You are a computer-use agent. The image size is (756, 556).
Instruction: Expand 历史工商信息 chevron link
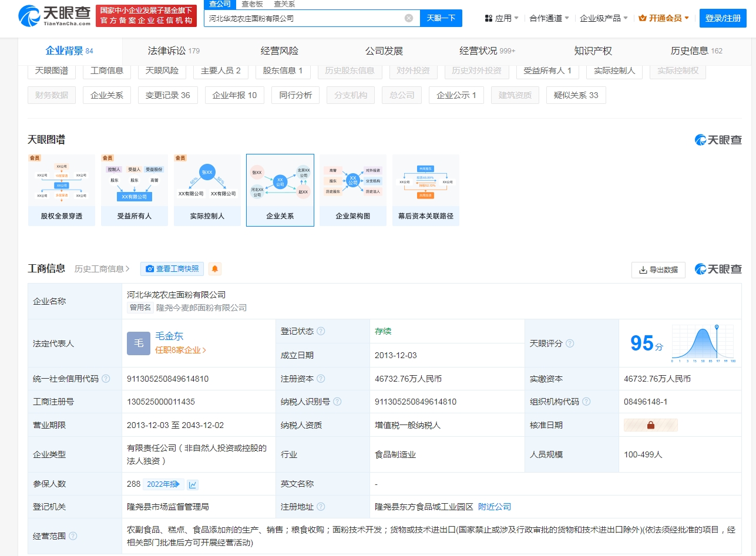click(102, 269)
